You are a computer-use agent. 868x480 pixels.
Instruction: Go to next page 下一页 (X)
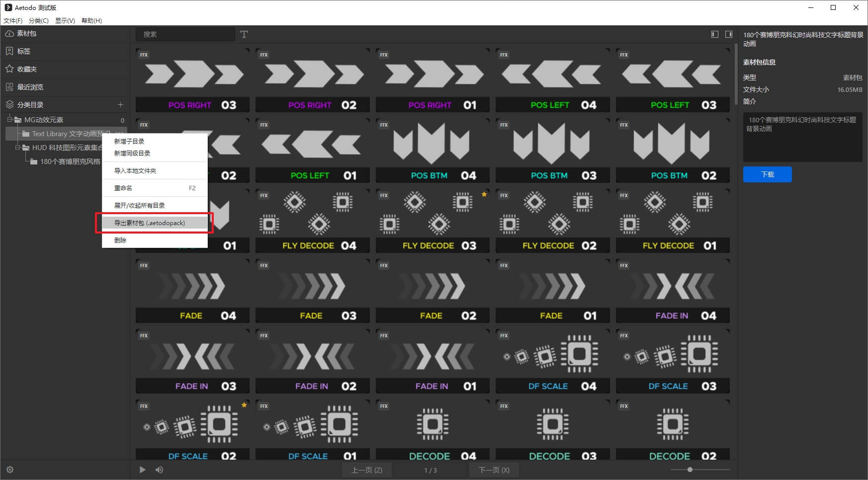click(494, 470)
